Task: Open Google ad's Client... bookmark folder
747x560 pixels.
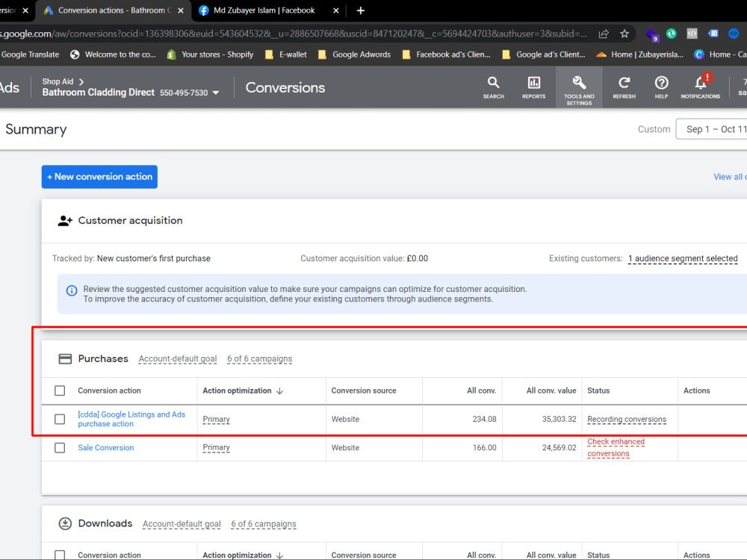Action: 544,55
